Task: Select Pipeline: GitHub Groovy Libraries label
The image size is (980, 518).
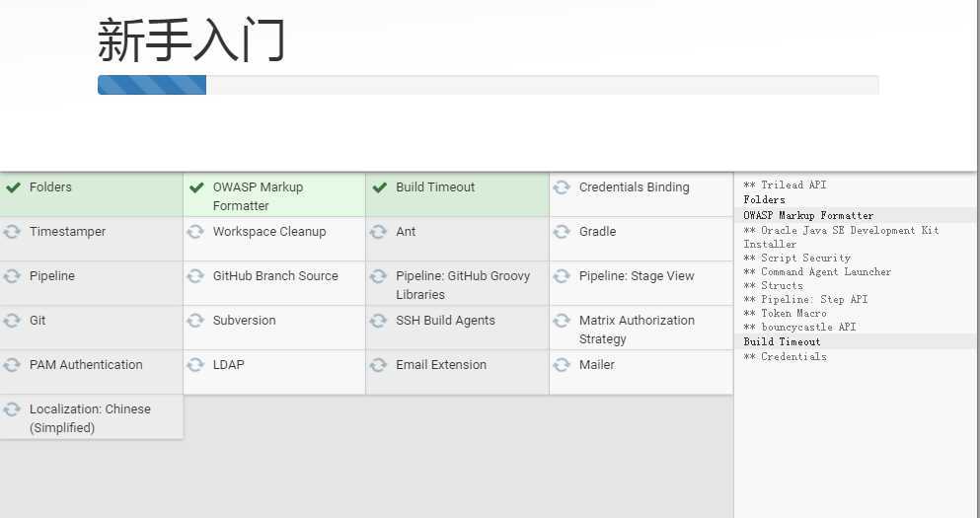Action: pyautogui.click(x=463, y=285)
